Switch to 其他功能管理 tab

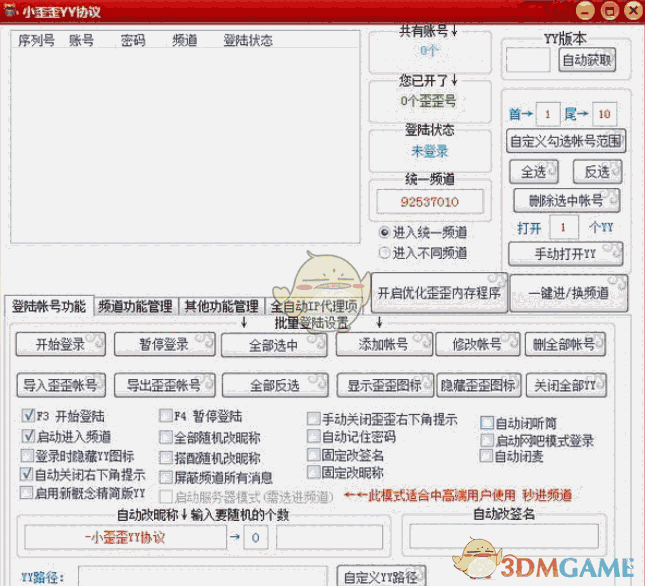pos(221,306)
